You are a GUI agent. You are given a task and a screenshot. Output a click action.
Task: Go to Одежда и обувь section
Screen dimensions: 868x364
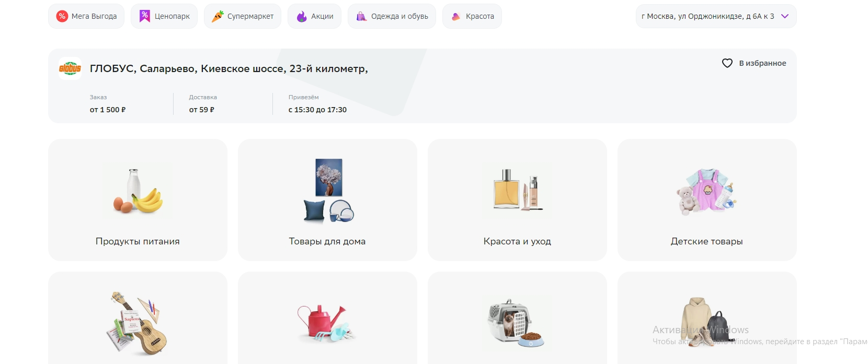click(392, 16)
